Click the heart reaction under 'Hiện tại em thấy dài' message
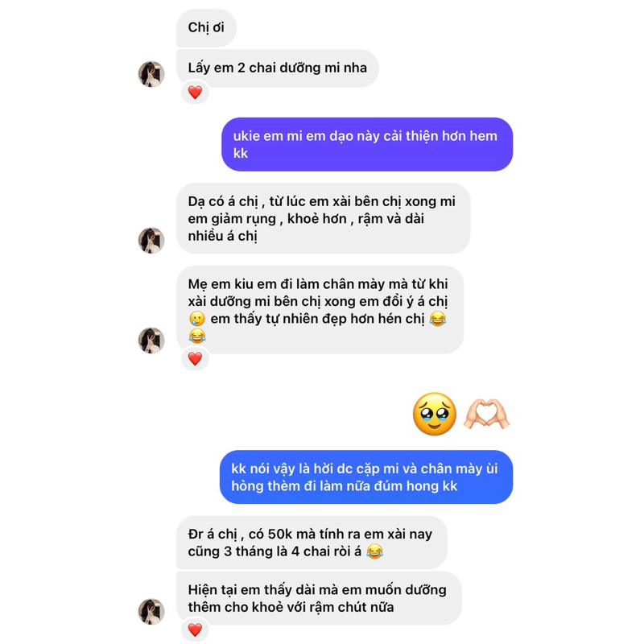 point(195,630)
